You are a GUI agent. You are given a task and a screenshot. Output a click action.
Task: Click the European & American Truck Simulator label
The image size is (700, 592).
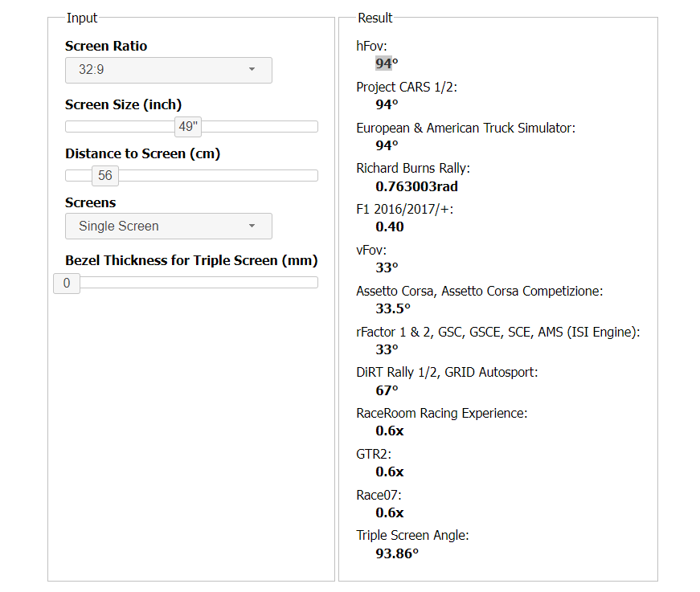point(465,128)
